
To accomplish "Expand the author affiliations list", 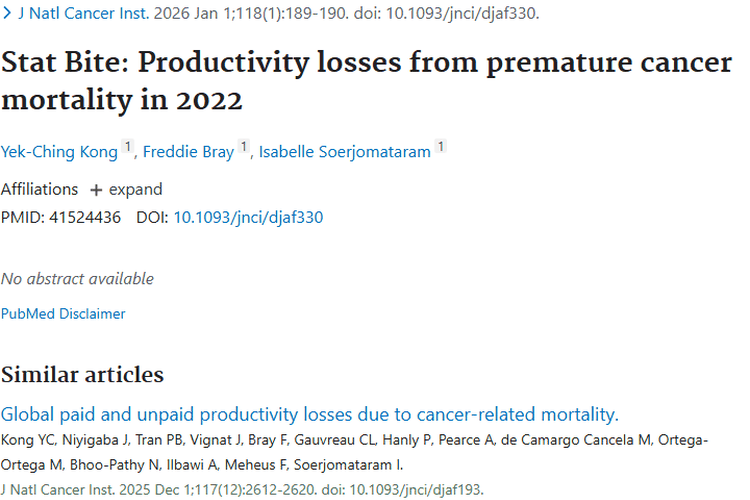I will [135, 189].
